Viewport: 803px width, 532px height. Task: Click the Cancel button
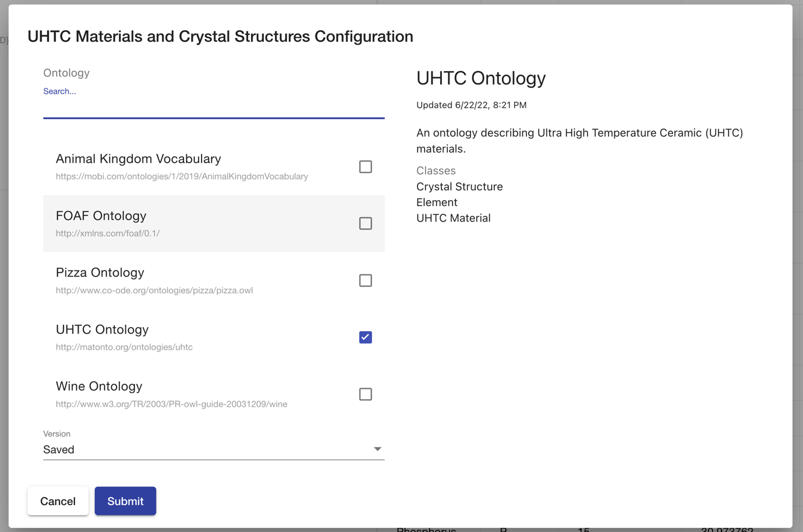click(x=58, y=501)
